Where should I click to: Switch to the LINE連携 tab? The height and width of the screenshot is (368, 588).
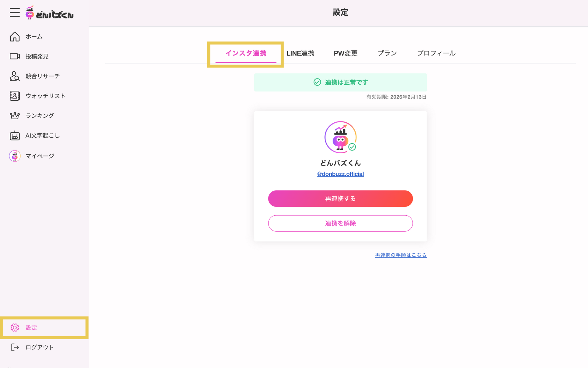(x=300, y=53)
